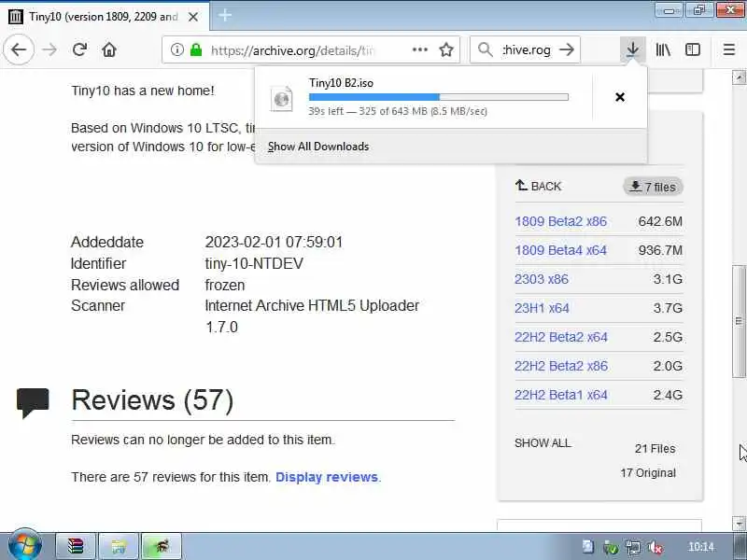Click the search magnifier icon
Image resolution: width=747 pixels, height=560 pixels.
485,49
